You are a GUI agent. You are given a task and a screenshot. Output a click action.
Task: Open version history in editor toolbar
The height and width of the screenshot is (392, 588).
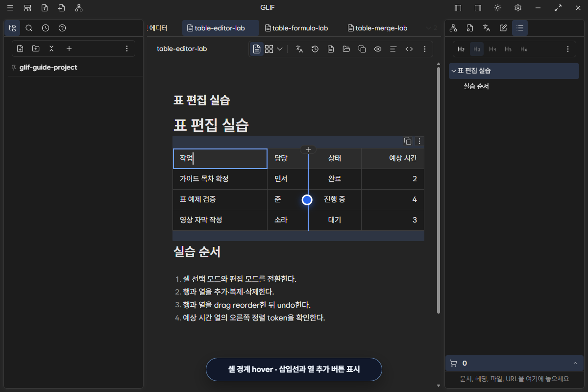click(x=315, y=49)
